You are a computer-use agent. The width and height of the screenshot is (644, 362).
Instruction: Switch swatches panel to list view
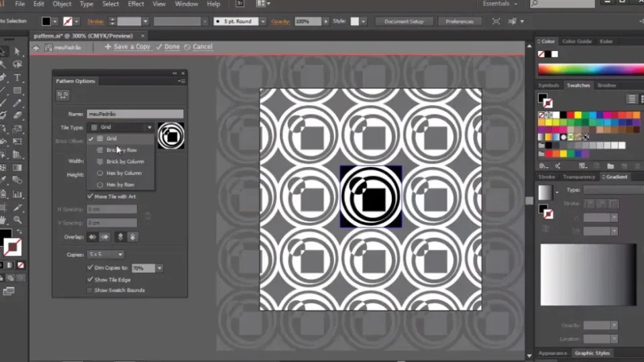click(632, 99)
